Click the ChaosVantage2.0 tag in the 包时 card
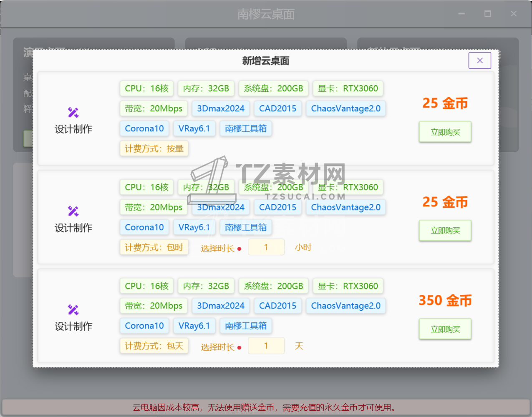The width and height of the screenshot is (532, 417). pyautogui.click(x=346, y=207)
